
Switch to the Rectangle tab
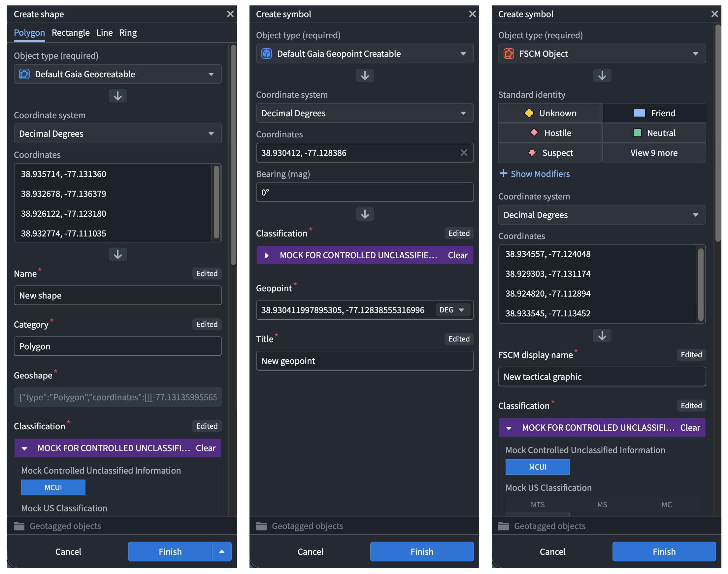pyautogui.click(x=71, y=33)
